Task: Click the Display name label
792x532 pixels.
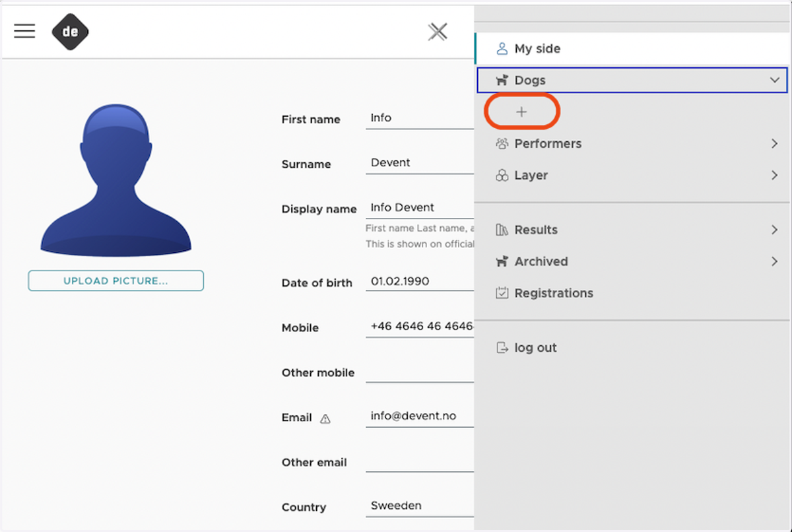Action: 319,209
